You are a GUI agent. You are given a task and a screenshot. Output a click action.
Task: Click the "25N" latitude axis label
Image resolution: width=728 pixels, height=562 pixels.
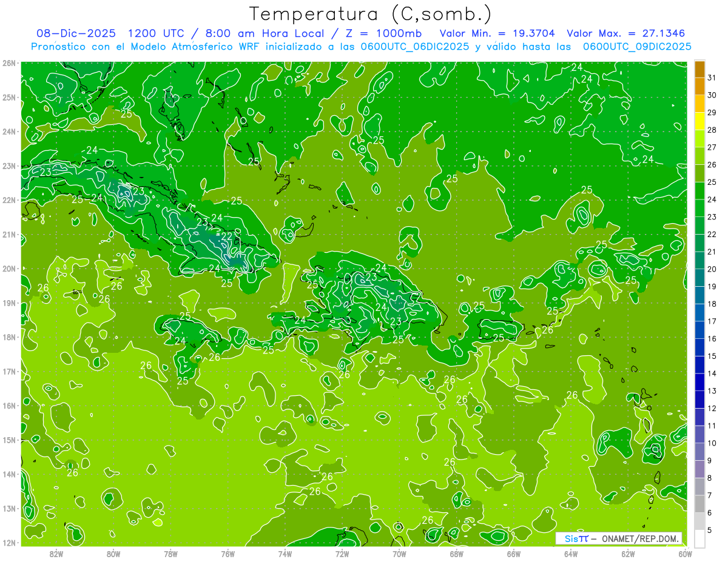coord(9,97)
